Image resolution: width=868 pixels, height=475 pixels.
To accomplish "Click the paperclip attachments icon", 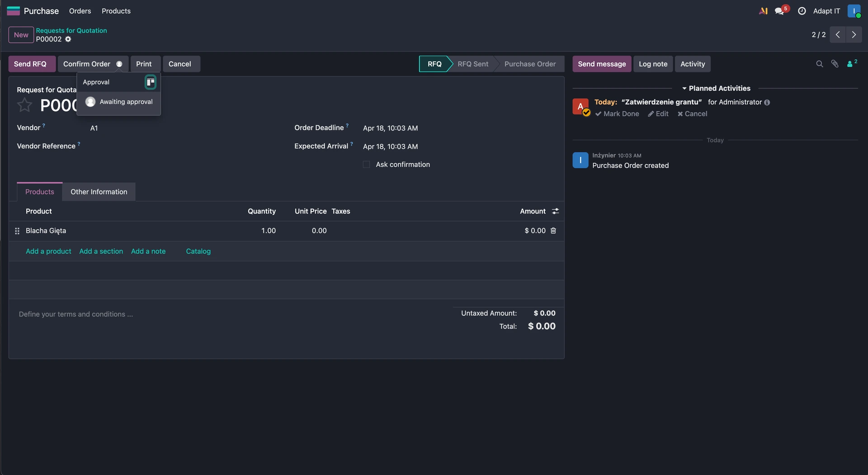I will pyautogui.click(x=835, y=64).
